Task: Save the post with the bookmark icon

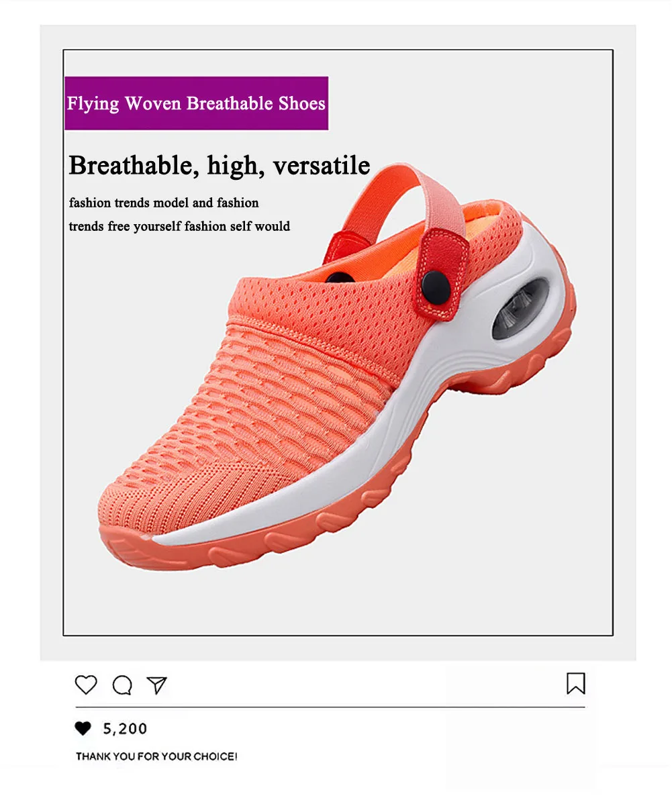Action: click(x=576, y=683)
